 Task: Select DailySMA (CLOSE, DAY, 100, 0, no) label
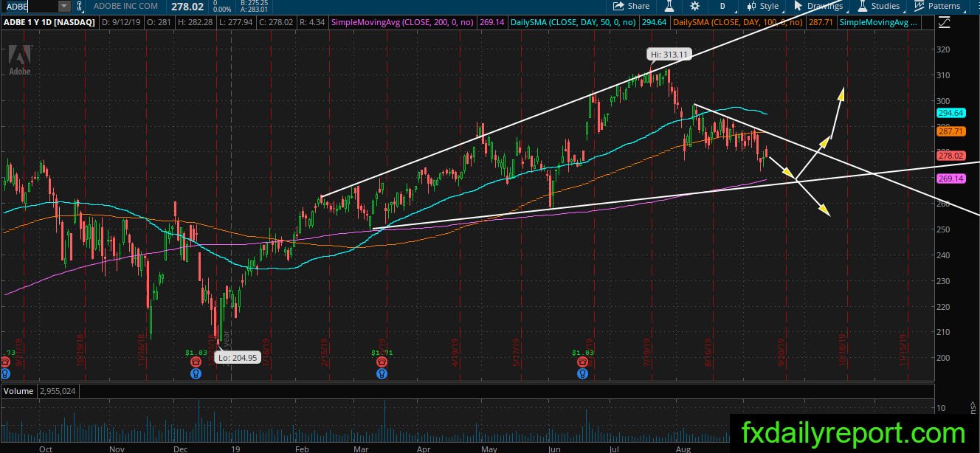point(739,23)
